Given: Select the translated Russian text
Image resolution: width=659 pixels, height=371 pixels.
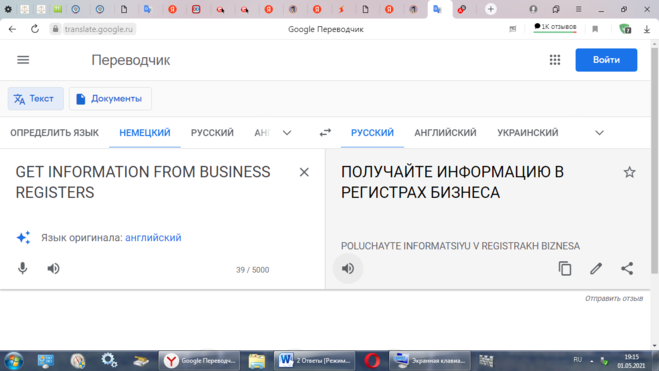Looking at the screenshot, I should [452, 182].
